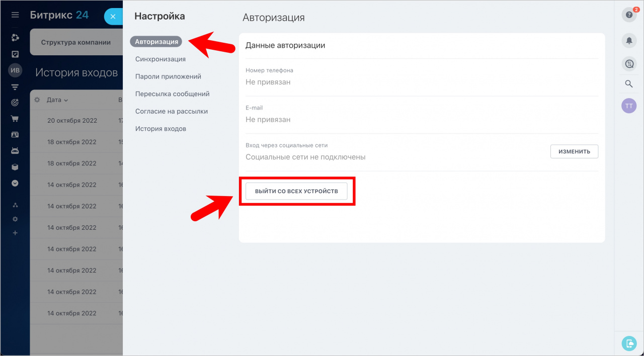The height and width of the screenshot is (356, 644).
Task: Open Структура компании tab
Action: [76, 42]
